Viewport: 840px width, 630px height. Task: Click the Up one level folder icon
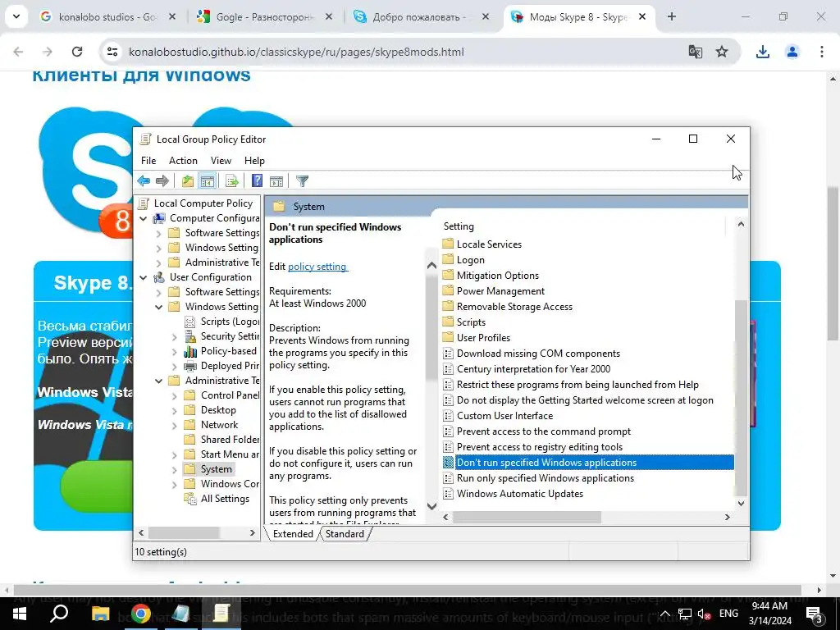(x=188, y=181)
